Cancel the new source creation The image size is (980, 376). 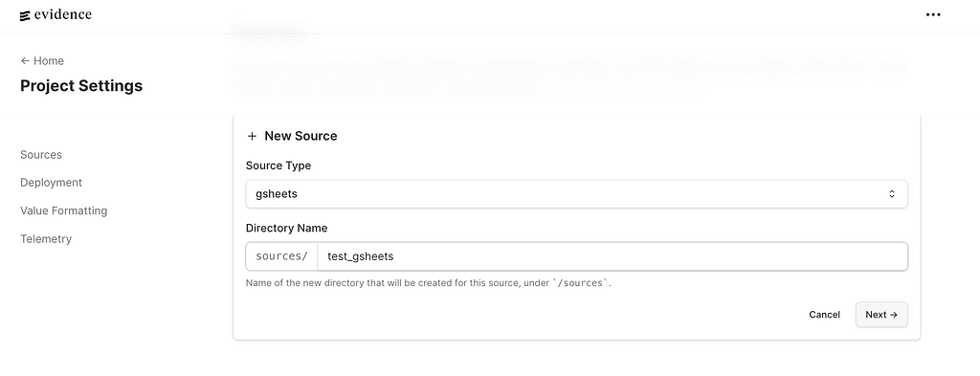824,315
